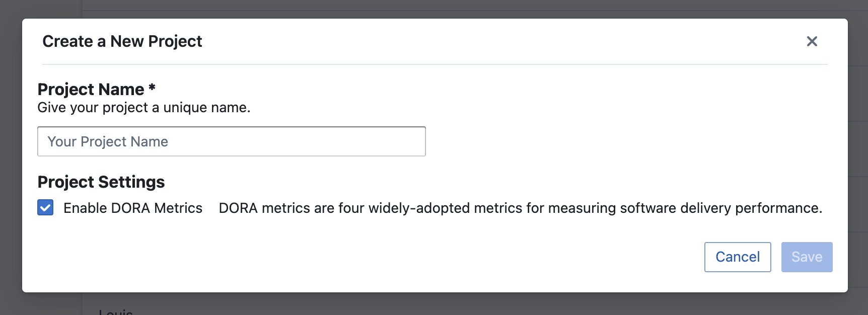Click inside the project name text box
868x315 pixels.
(x=231, y=141)
